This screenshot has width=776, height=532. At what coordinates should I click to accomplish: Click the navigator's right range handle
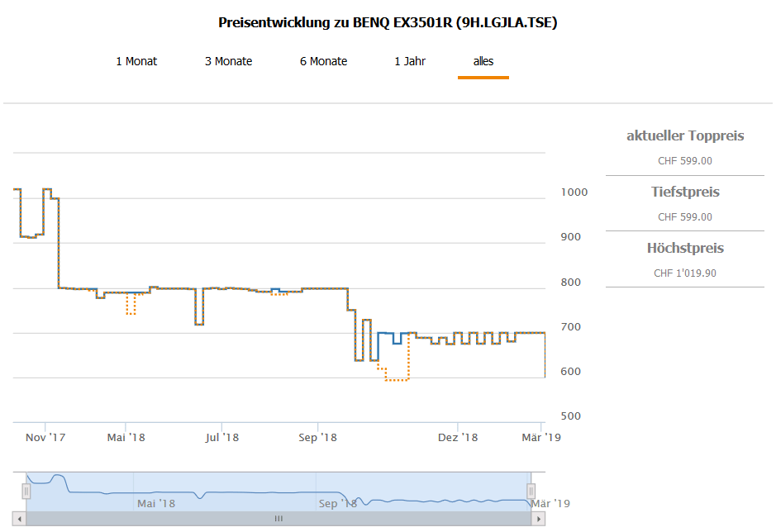pos(531,491)
